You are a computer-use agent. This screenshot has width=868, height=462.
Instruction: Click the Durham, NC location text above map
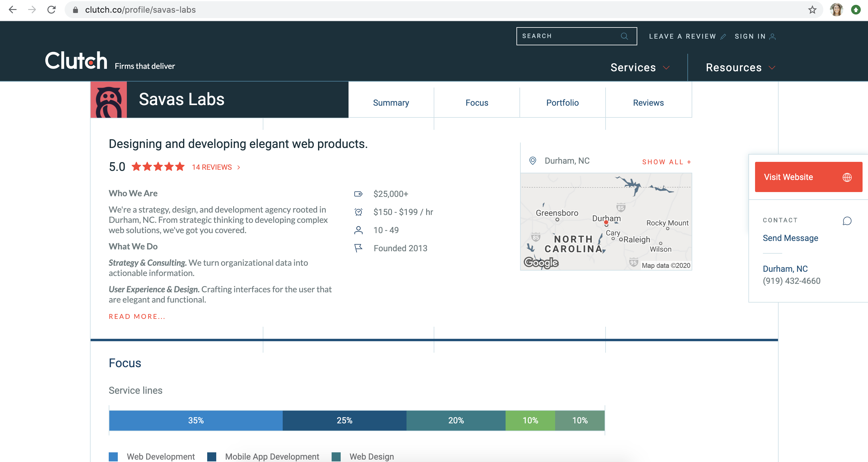(x=567, y=161)
